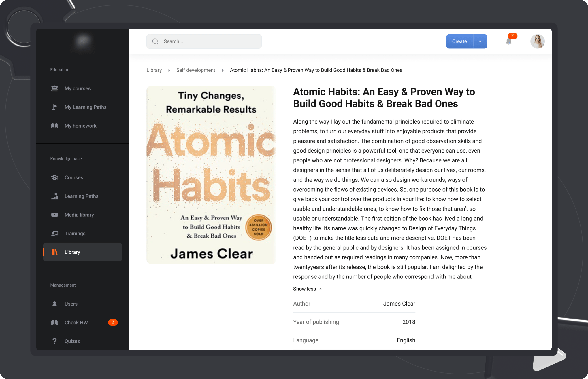Click the orange Library books icon
The image size is (588, 379).
pyautogui.click(x=54, y=252)
